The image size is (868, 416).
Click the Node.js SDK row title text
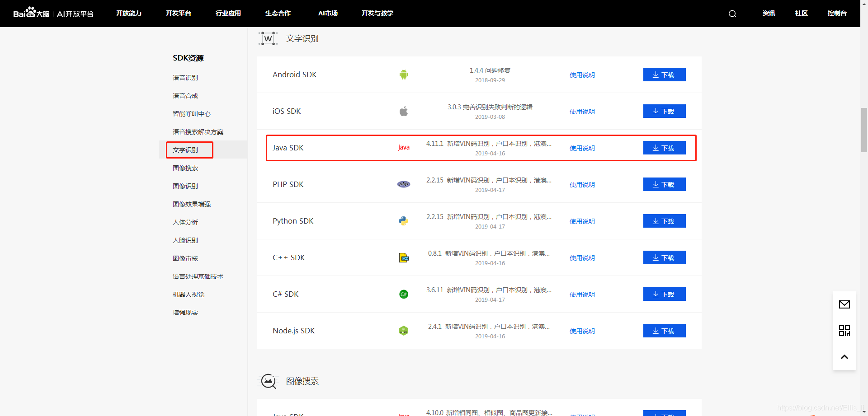coord(294,331)
